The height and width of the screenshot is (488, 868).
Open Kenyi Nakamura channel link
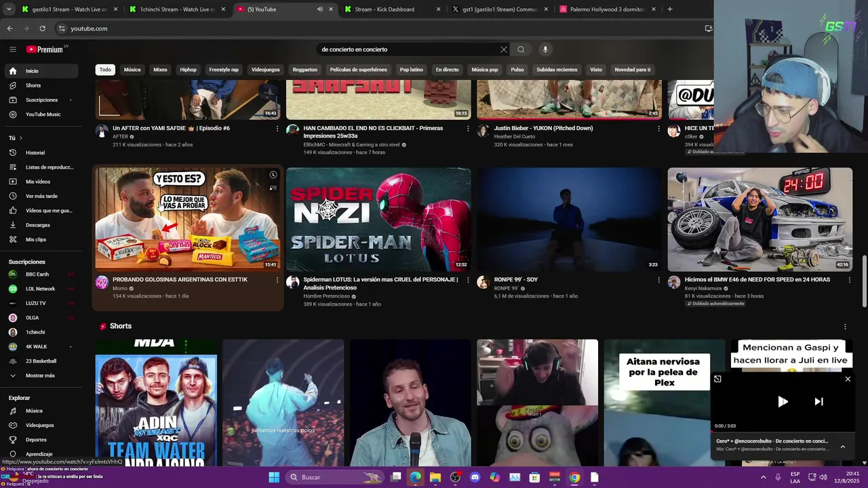coord(703,288)
